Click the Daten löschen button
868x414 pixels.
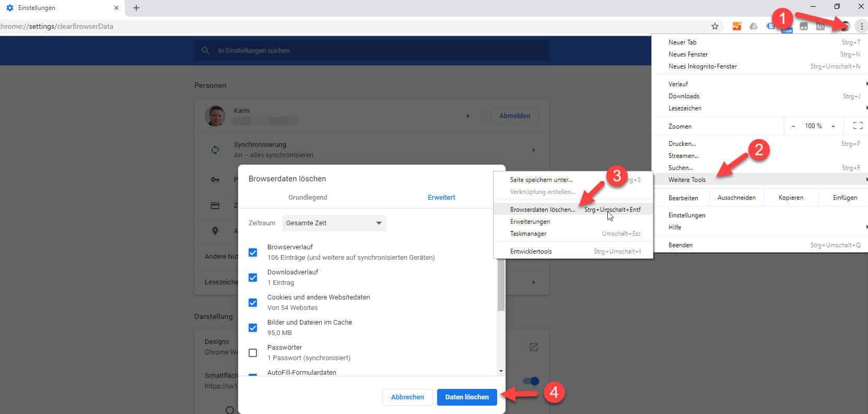tap(467, 397)
